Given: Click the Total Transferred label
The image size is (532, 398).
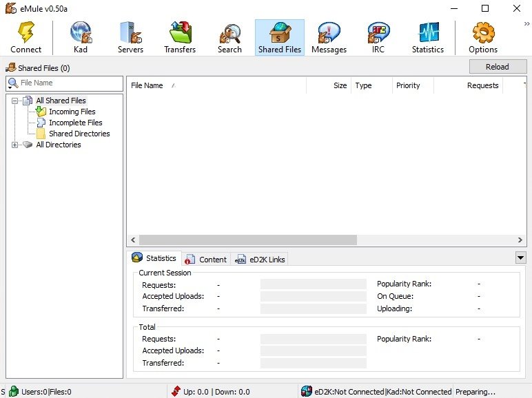Looking at the screenshot, I should 163,363.
